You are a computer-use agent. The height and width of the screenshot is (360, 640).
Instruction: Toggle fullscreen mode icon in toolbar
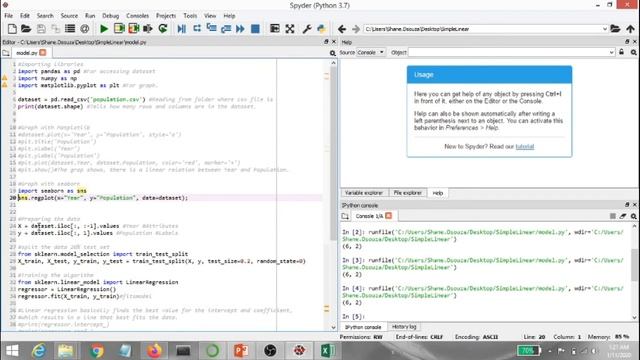[x=290, y=29]
